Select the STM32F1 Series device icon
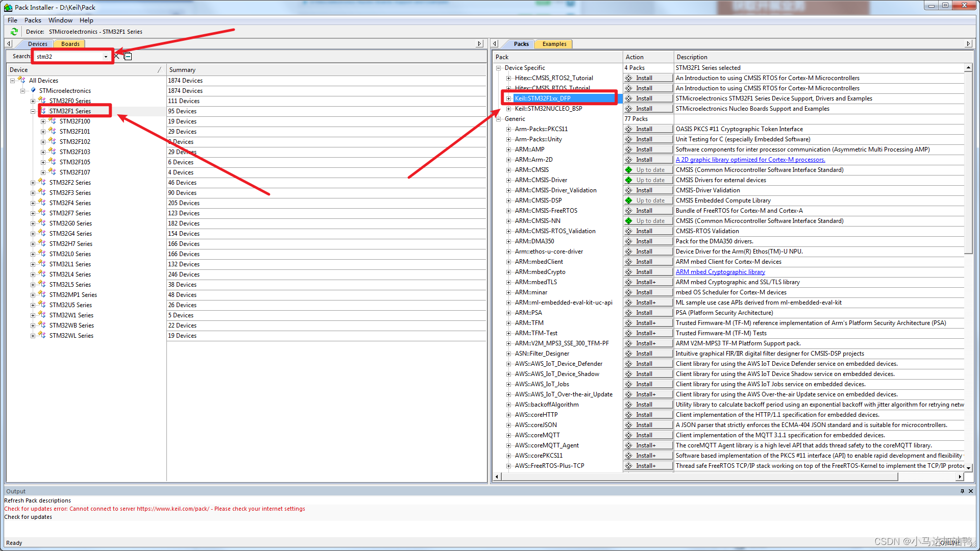980x551 pixels. click(x=42, y=111)
